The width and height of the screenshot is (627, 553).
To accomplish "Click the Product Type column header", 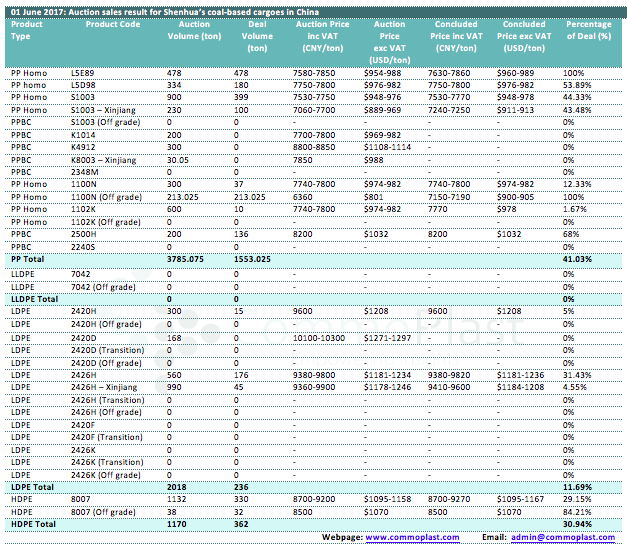I will (x=27, y=29).
